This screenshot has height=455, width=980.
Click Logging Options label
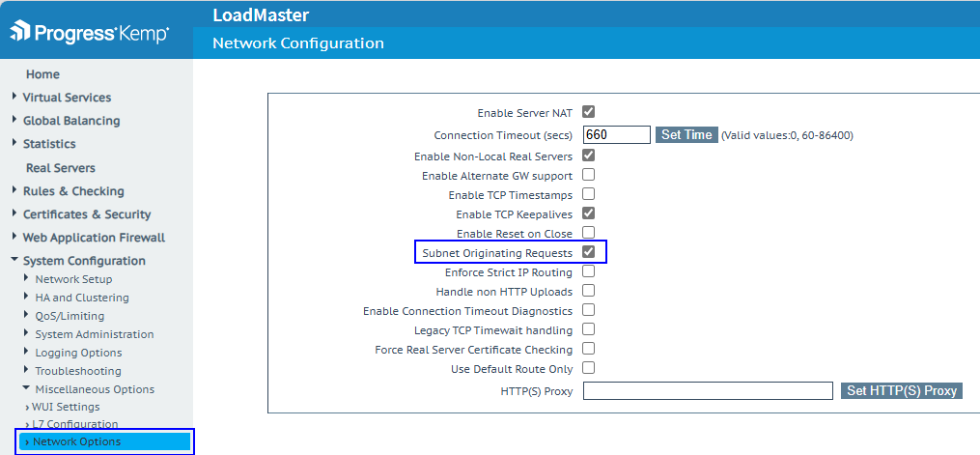79,353
